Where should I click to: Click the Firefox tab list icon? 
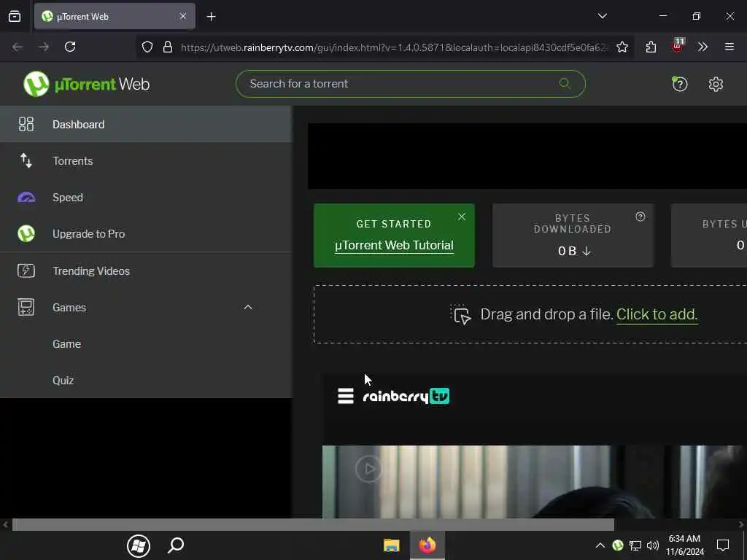(15, 17)
